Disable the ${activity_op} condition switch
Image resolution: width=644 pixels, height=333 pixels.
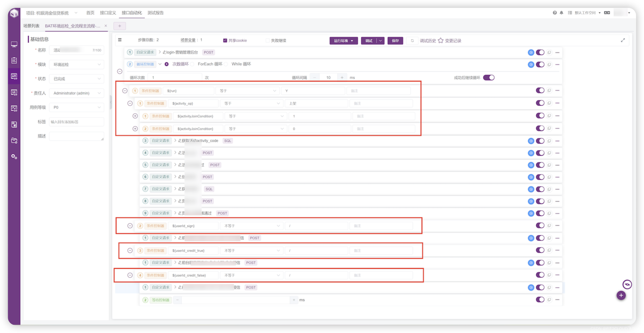coord(540,103)
